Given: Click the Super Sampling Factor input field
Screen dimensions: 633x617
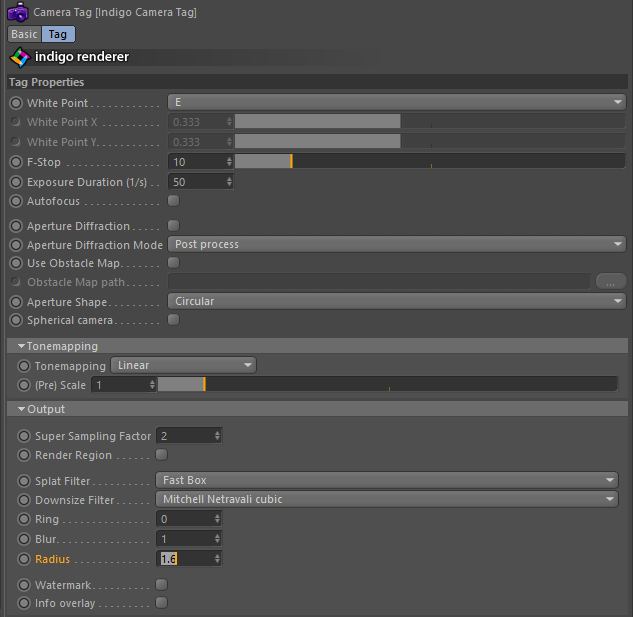Looking at the screenshot, I should click(x=184, y=436).
